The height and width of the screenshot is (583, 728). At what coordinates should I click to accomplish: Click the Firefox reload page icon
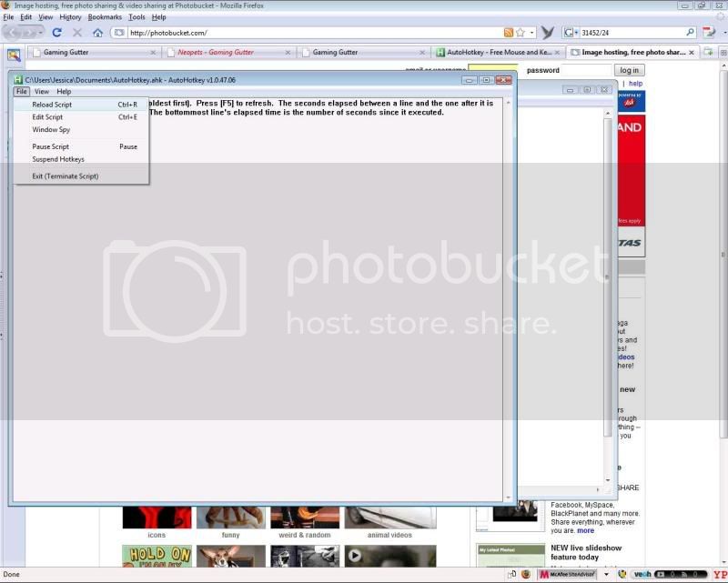coord(56,33)
